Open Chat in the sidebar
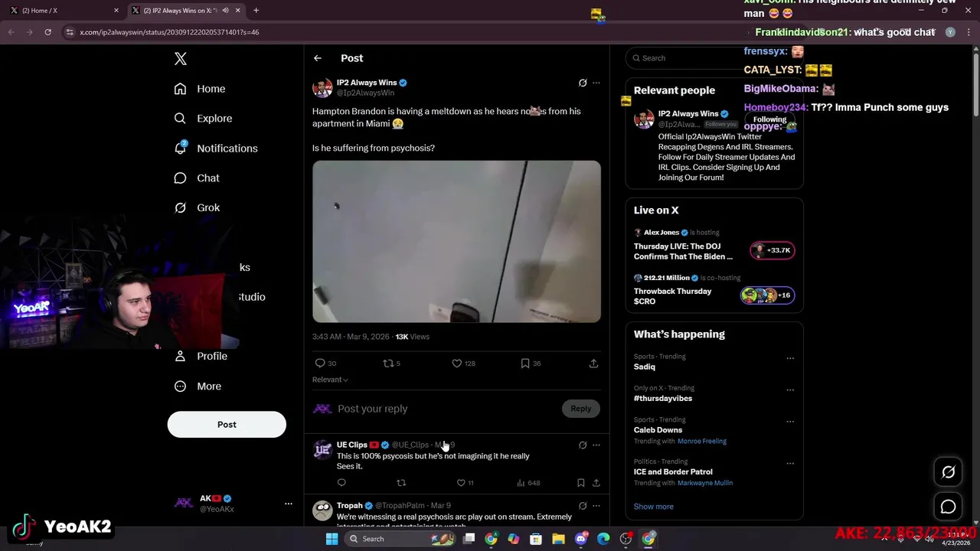The height and width of the screenshot is (551, 980). coord(197,178)
